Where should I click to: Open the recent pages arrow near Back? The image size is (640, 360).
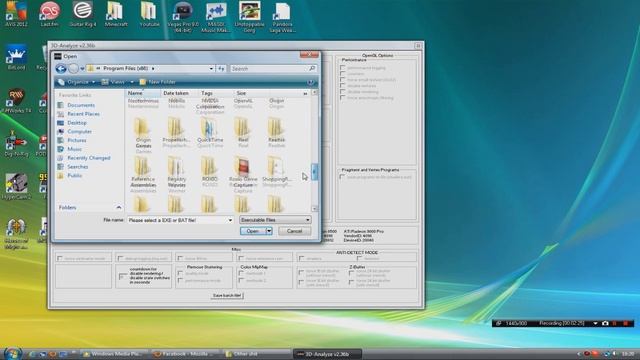(82, 69)
